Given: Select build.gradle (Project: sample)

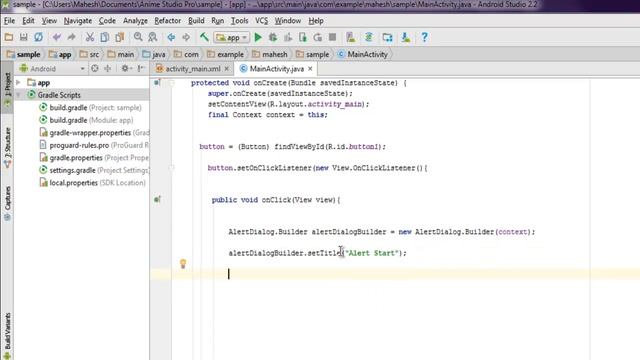Looking at the screenshot, I should tap(91, 108).
